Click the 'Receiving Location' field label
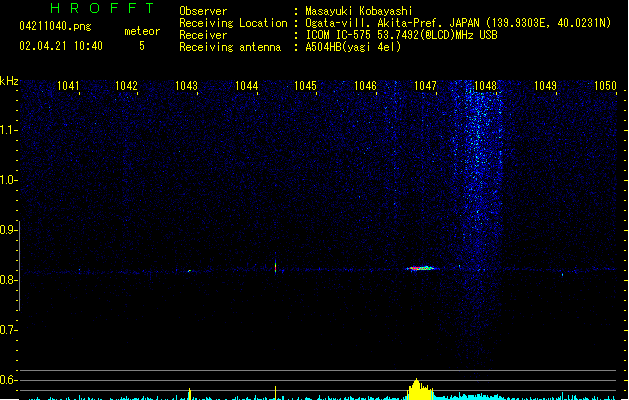The image size is (629, 400). [233, 23]
